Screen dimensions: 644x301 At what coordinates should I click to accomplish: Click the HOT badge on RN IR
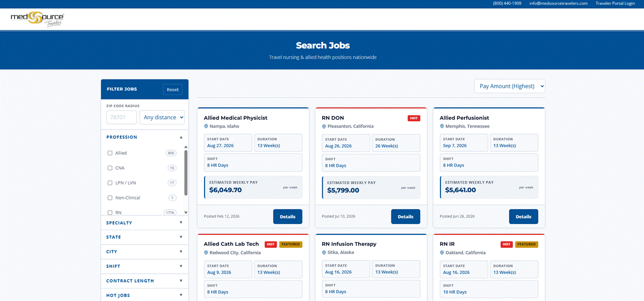click(507, 244)
